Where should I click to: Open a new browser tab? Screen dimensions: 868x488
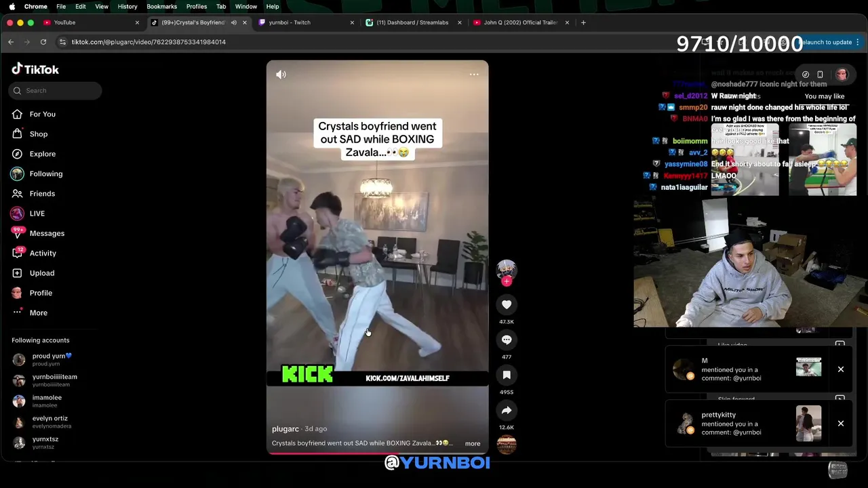click(x=583, y=22)
